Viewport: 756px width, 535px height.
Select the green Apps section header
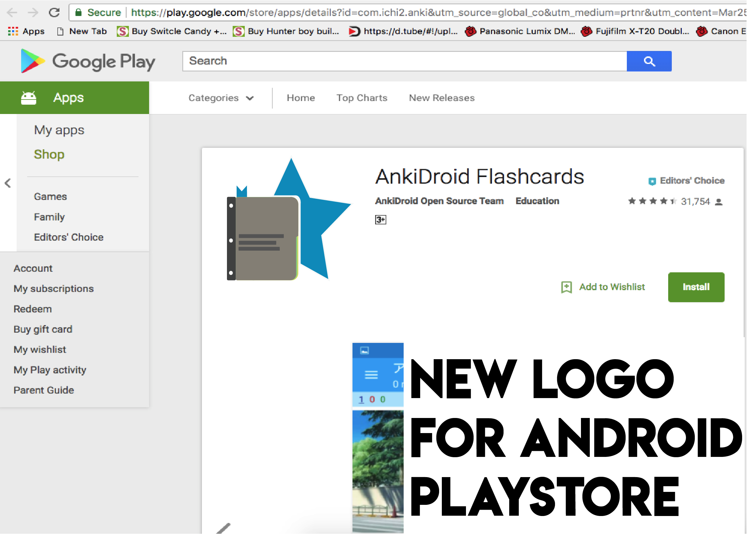[x=75, y=98]
